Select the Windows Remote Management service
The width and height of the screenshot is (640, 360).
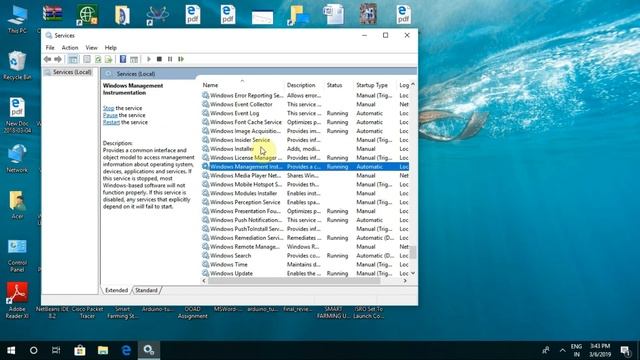[x=305, y=247]
